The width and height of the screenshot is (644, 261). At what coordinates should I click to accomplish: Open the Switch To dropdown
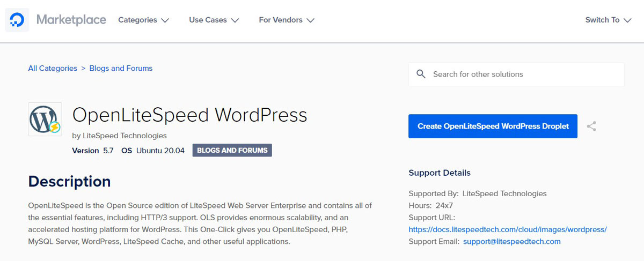pos(608,20)
